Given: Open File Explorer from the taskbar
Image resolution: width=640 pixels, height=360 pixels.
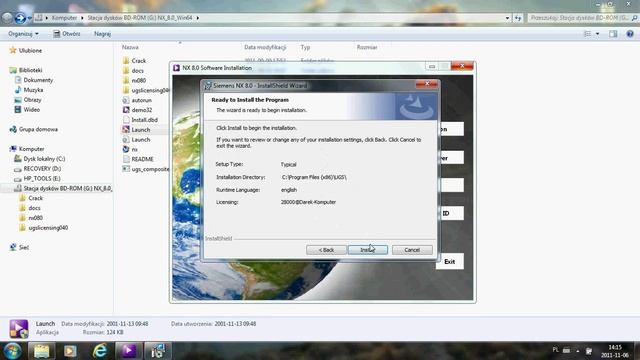Looking at the screenshot, I should tap(41, 351).
